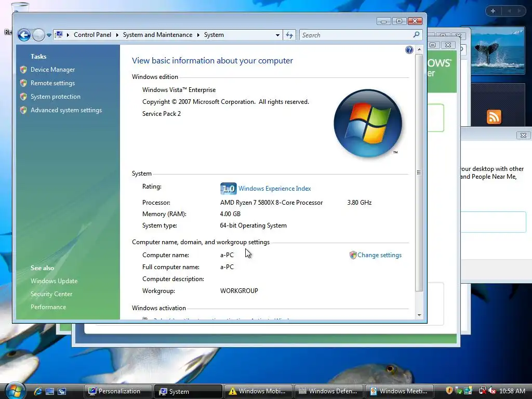
Task: Expand the arrow before Control Panel
Action: point(68,35)
